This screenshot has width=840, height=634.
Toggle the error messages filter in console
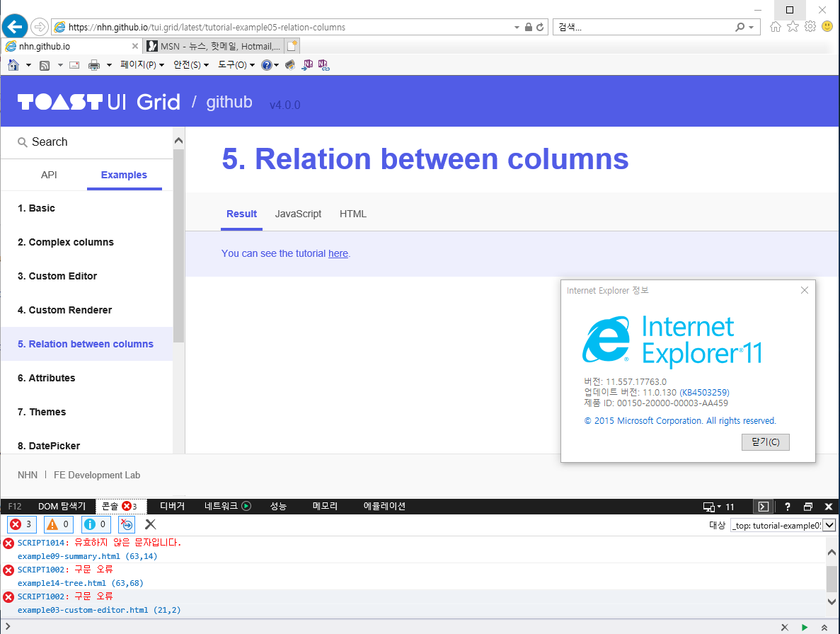[x=20, y=524]
